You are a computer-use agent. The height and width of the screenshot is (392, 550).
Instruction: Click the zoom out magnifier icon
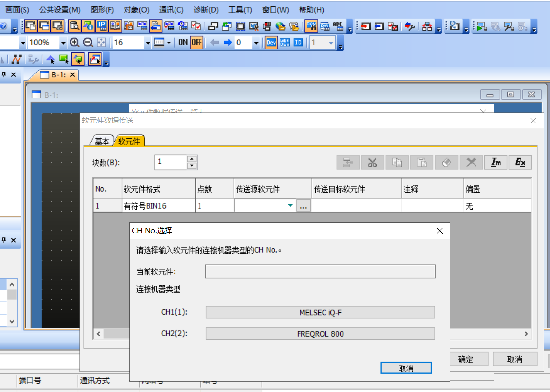point(88,43)
